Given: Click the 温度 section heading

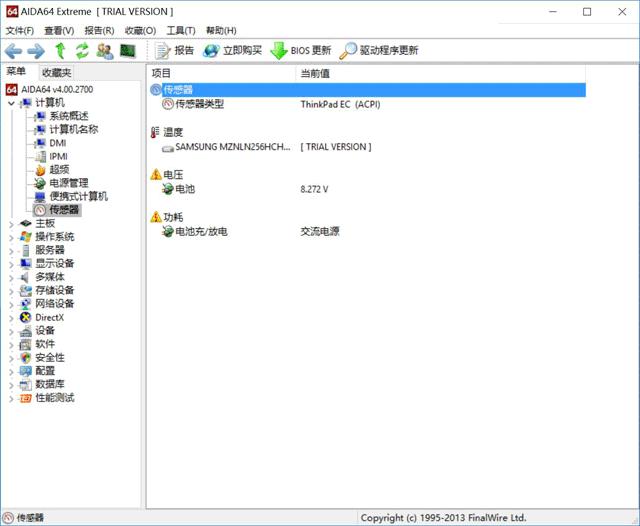Looking at the screenshot, I should [x=173, y=132].
